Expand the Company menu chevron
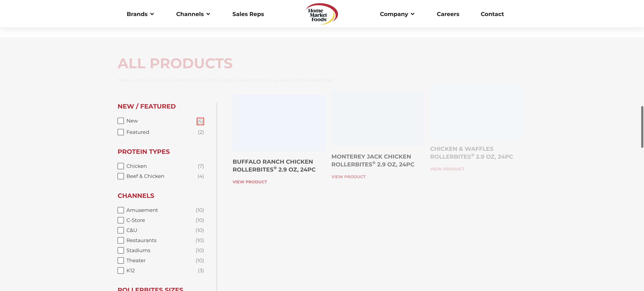Viewport: 644px width, 291px height. coord(413,14)
